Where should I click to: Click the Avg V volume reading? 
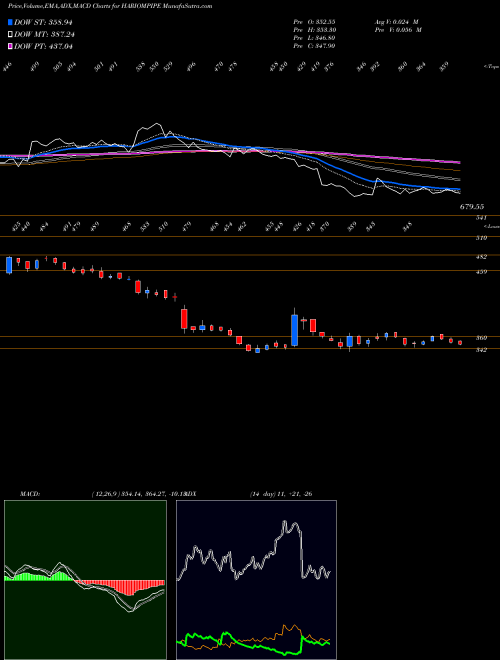point(396,21)
